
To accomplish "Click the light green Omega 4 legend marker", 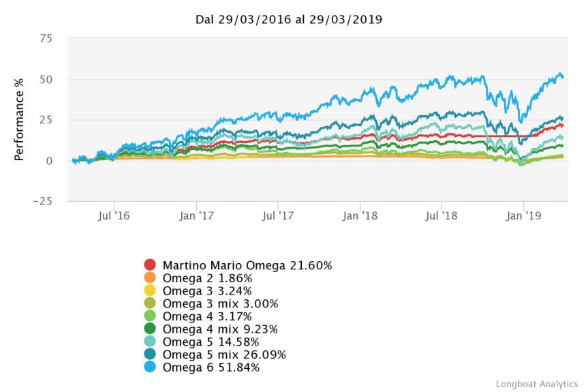I will click(151, 316).
